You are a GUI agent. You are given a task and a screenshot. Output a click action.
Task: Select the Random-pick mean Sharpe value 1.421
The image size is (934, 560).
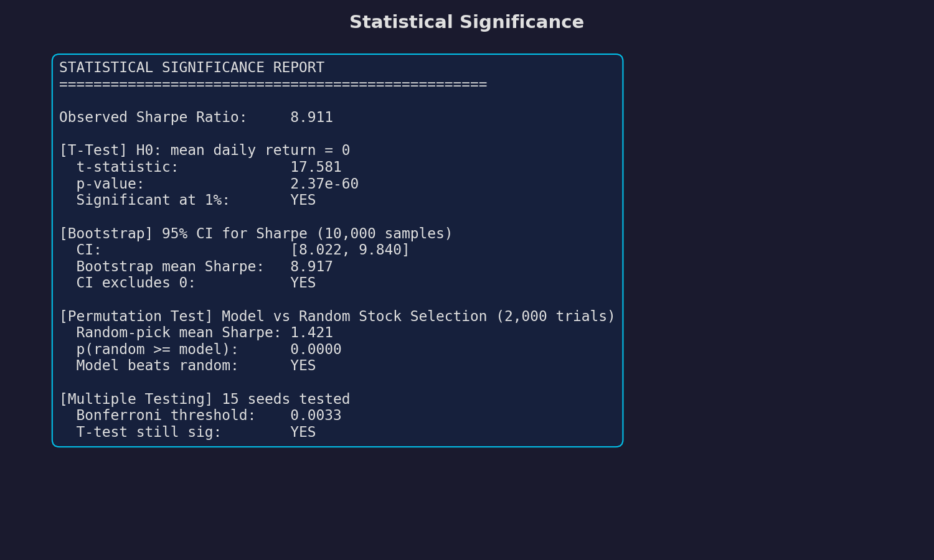click(311, 332)
